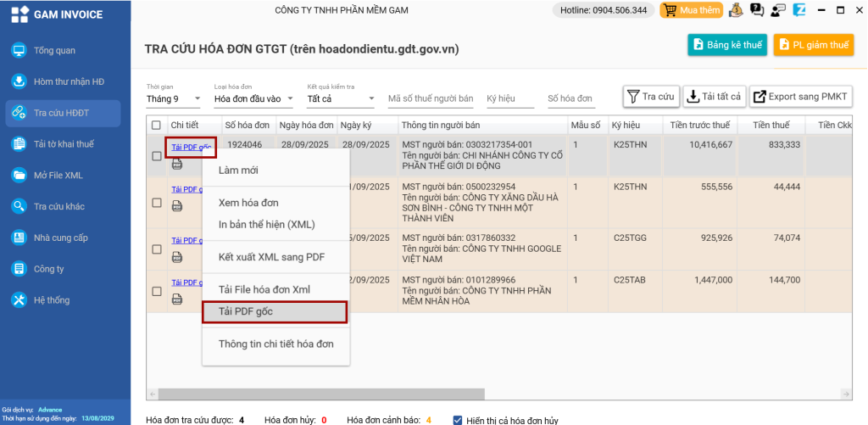
Task: Check the first invoice row checkbox
Action: [x=156, y=156]
